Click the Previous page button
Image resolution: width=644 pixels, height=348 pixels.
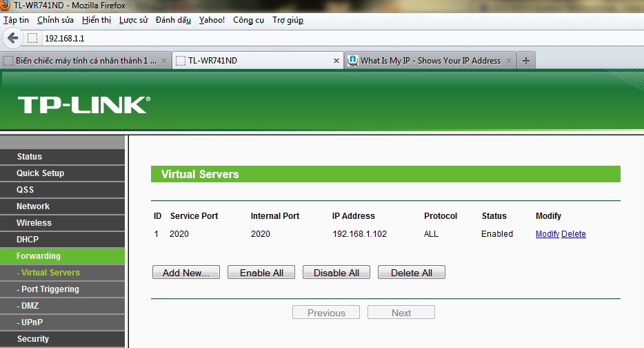point(326,312)
